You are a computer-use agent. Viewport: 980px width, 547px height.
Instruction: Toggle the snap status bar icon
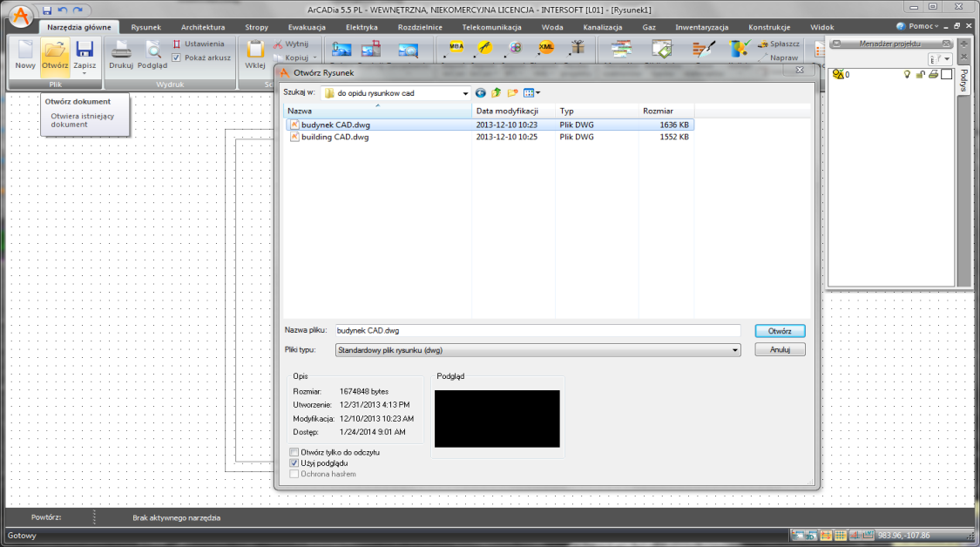coord(827,535)
